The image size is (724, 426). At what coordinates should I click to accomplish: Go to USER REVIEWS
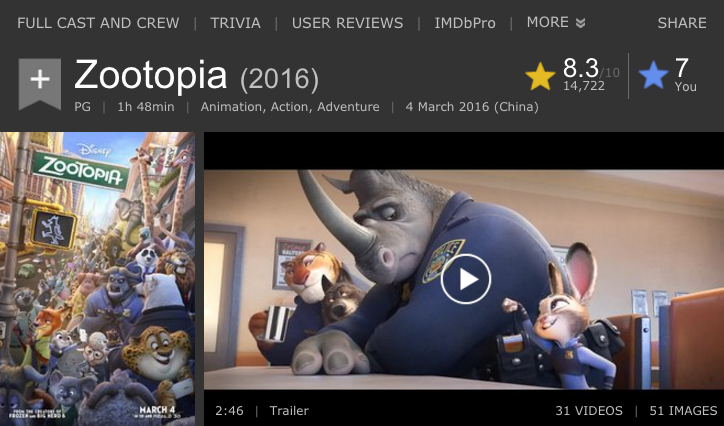click(347, 23)
